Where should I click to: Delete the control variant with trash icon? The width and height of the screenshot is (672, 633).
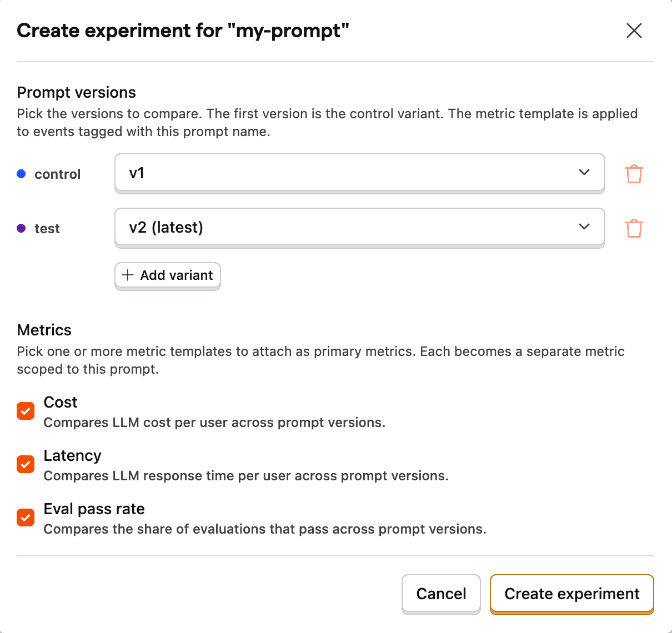pyautogui.click(x=634, y=174)
